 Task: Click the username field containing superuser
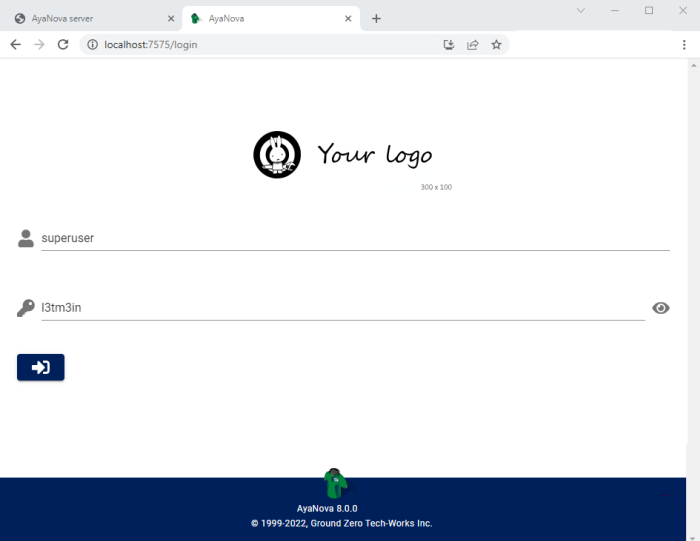(x=355, y=238)
